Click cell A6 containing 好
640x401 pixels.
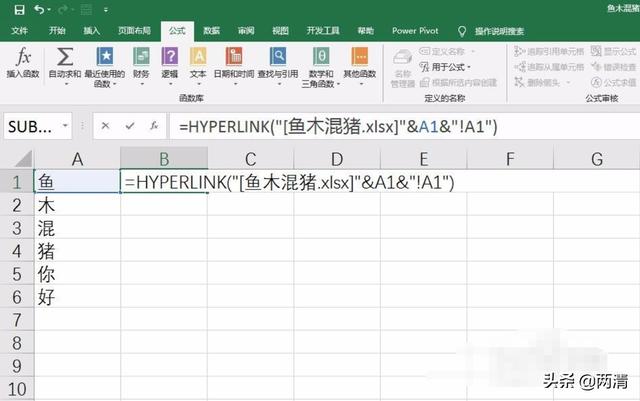click(x=78, y=296)
